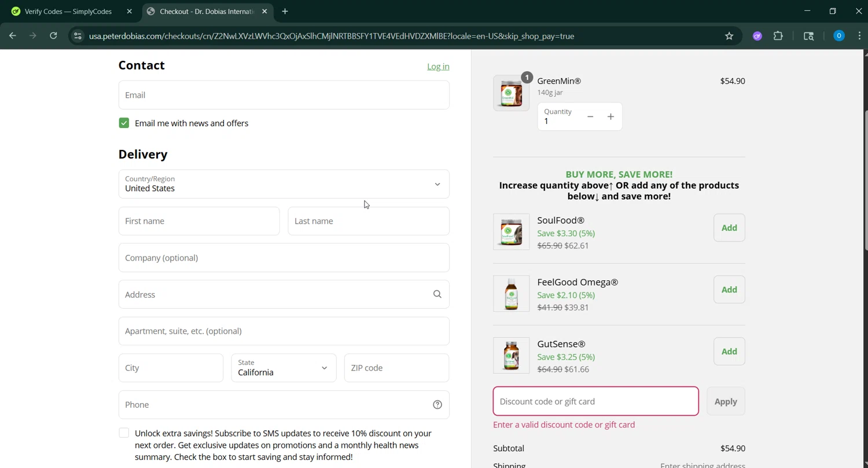This screenshot has height=468, width=868.
Task: Decrease GreenMin quantity with minus
Action: [x=590, y=117]
